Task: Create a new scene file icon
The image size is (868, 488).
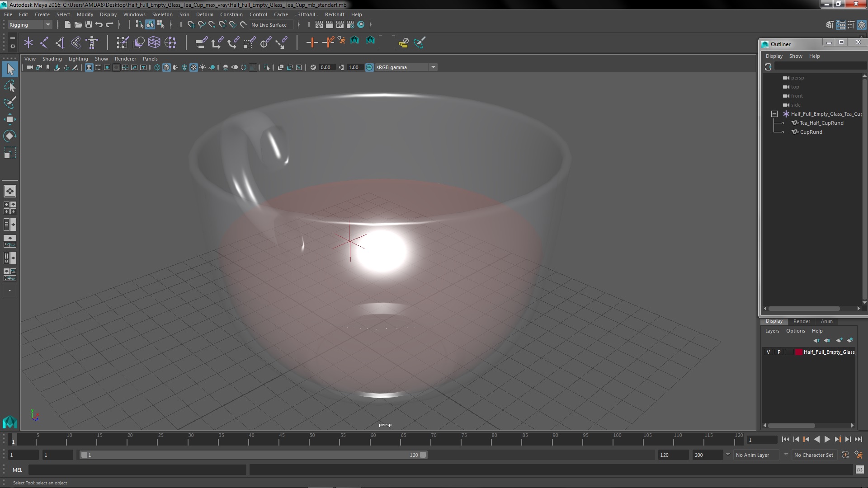Action: click(x=67, y=25)
